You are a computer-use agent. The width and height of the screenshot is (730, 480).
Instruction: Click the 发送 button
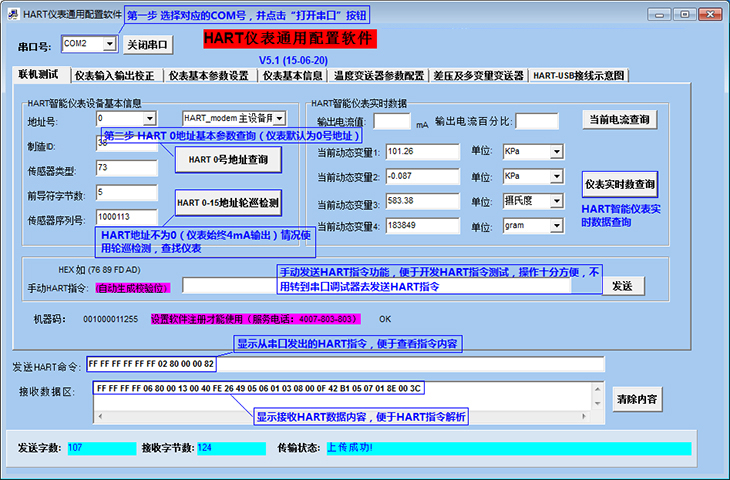point(622,286)
